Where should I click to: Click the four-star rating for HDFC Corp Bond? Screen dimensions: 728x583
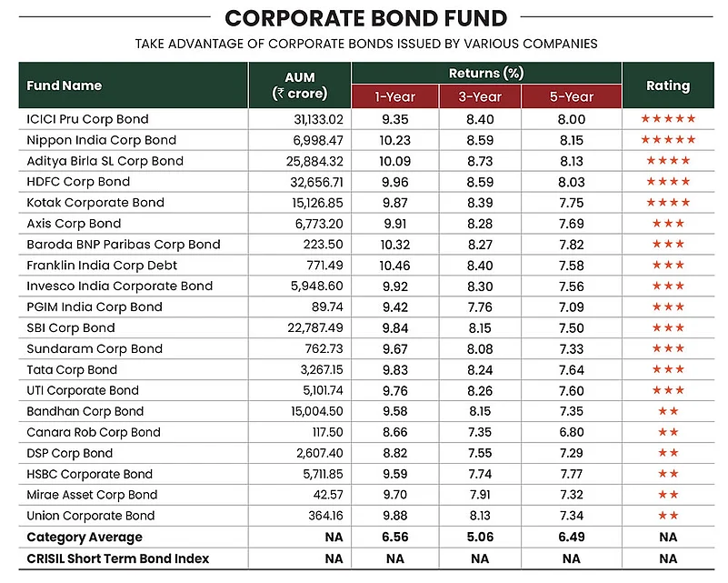pos(668,181)
